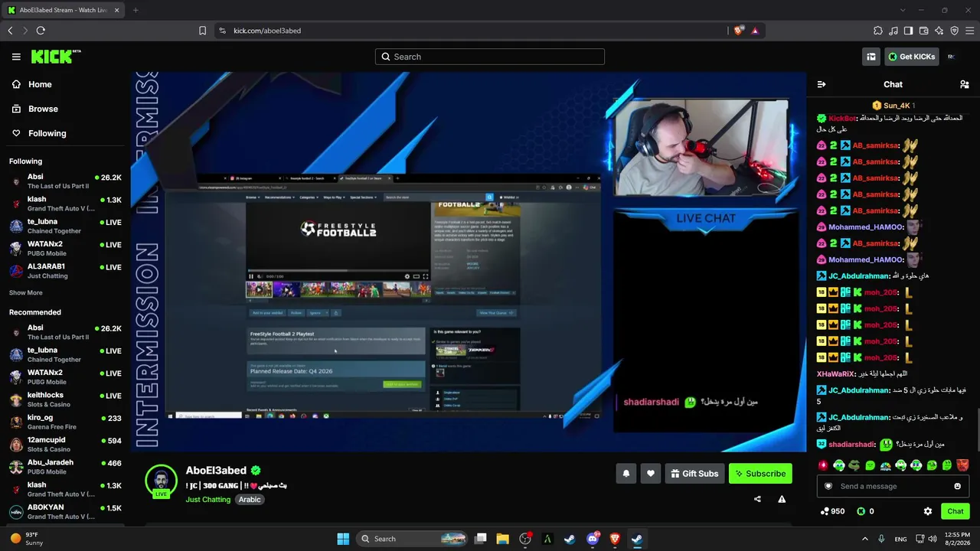Show hidden system tray icons
The image size is (980, 551).
[x=865, y=539]
